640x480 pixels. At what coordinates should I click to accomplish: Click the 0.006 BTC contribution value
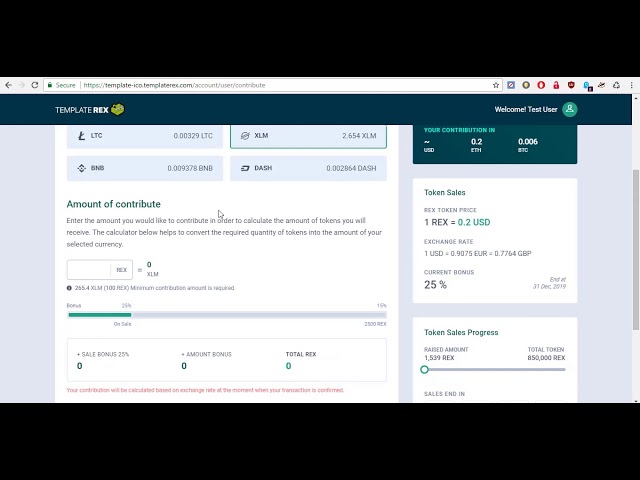528,142
